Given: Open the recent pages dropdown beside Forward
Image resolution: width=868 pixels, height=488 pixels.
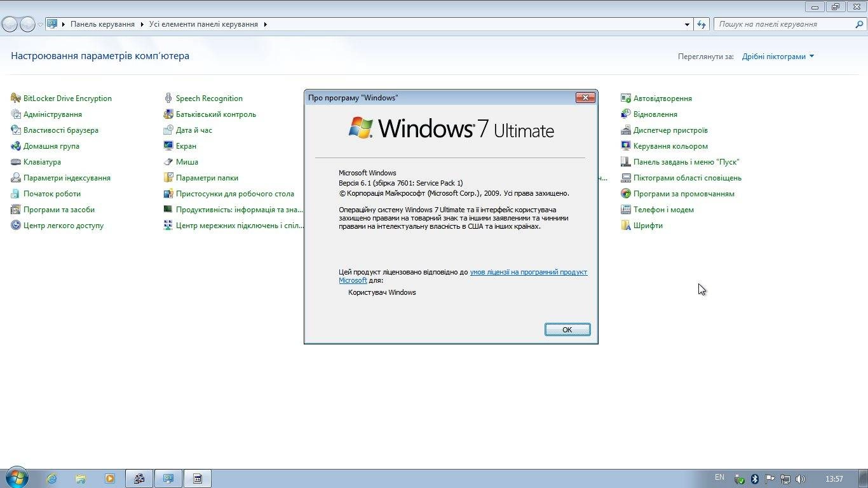Looking at the screenshot, I should pos(40,24).
